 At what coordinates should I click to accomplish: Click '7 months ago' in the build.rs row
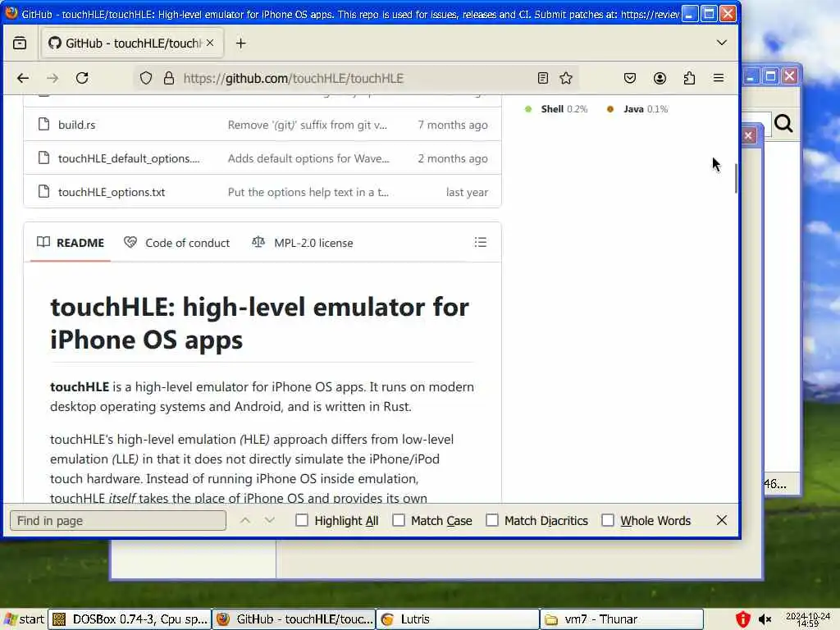click(x=453, y=125)
